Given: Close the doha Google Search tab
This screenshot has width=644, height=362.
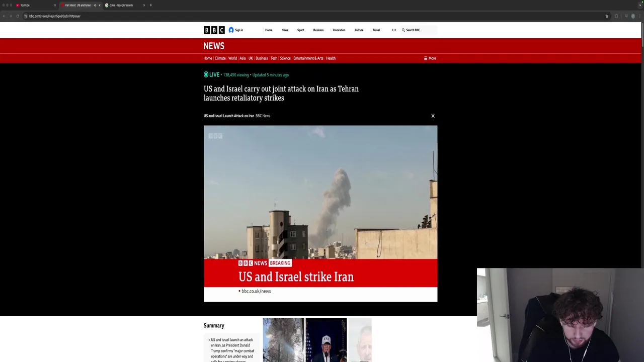Looking at the screenshot, I should click(x=144, y=5).
